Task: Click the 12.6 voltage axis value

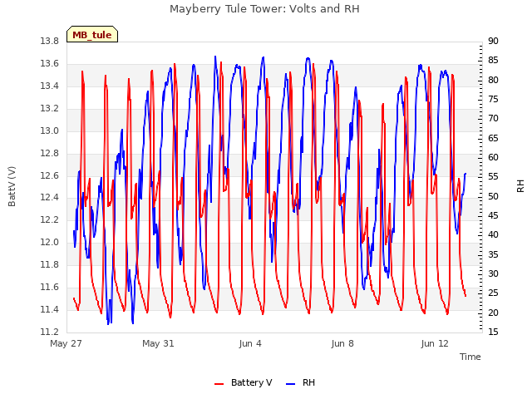Action: pyautogui.click(x=50, y=175)
